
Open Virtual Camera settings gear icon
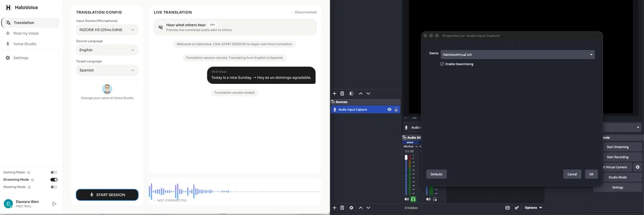click(638, 167)
